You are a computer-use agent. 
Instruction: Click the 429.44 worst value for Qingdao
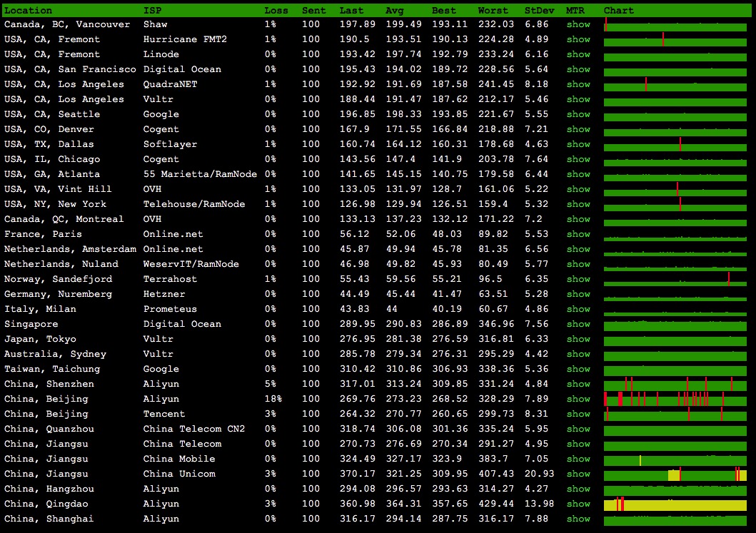[495, 504]
